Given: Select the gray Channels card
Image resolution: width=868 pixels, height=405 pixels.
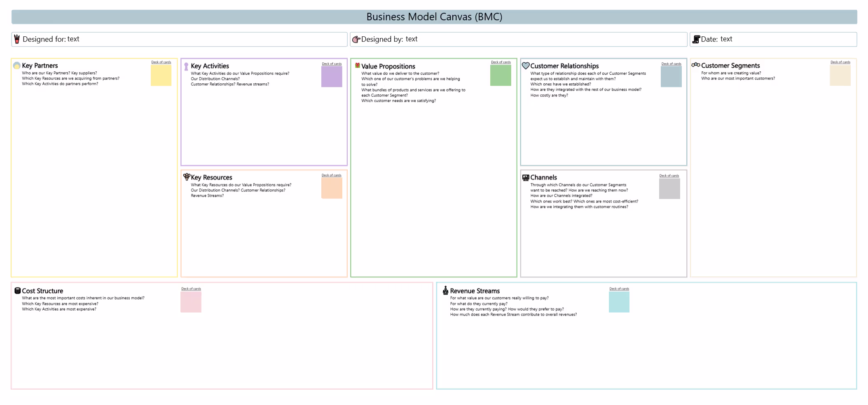Looking at the screenshot, I should (x=669, y=188).
